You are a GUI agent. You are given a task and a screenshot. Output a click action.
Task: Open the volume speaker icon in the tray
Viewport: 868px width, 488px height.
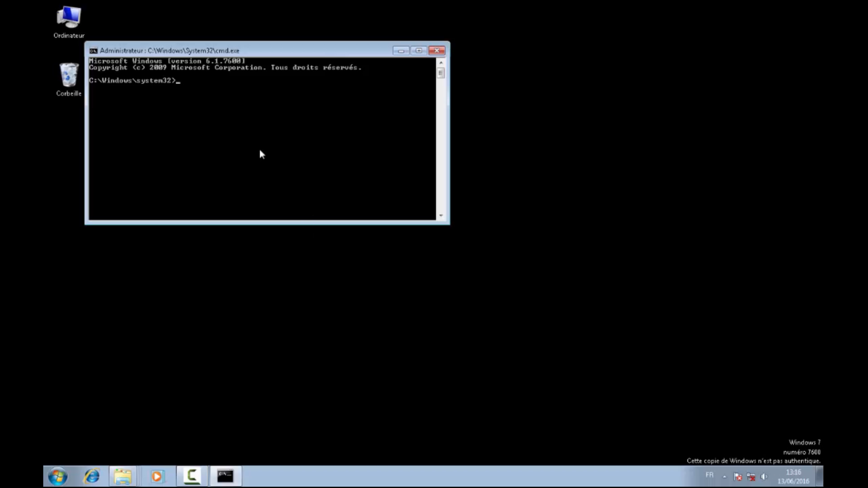click(764, 475)
